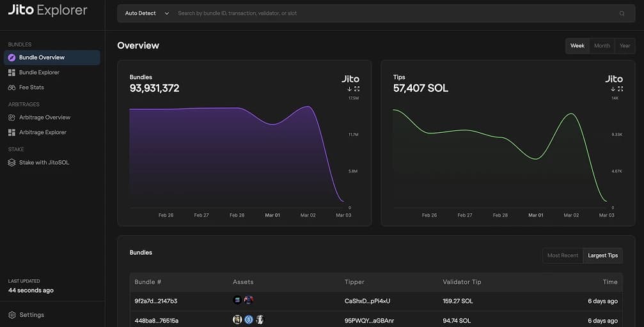Click the first asset icon in row 448ba8...76515a

237,319
